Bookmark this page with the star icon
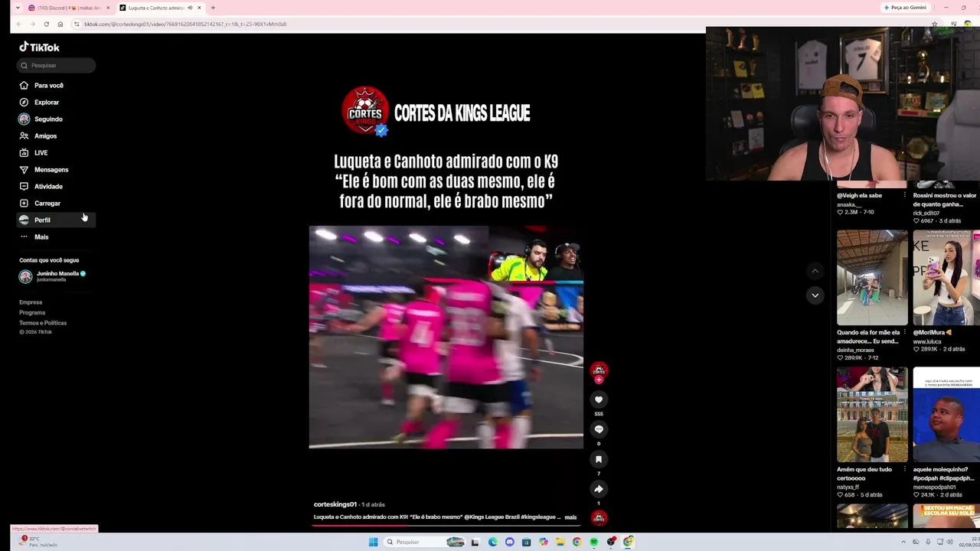Viewport: 980px width, 551px height. (934, 24)
